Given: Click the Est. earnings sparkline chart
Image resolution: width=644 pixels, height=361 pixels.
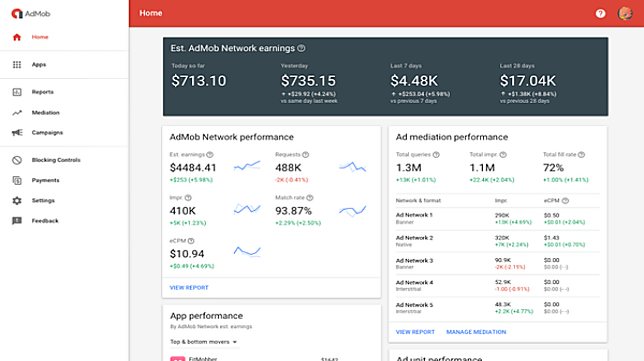Looking at the screenshot, I should click(247, 166).
